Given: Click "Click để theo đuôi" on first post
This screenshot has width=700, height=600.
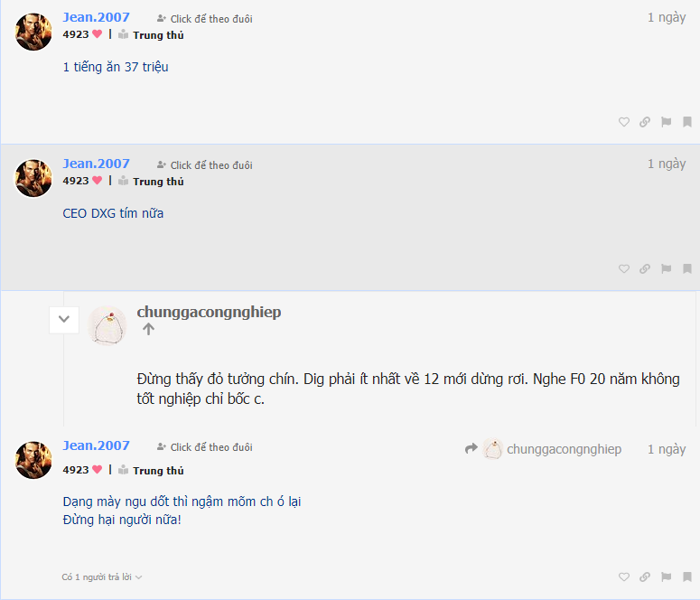Looking at the screenshot, I should click(205, 19).
